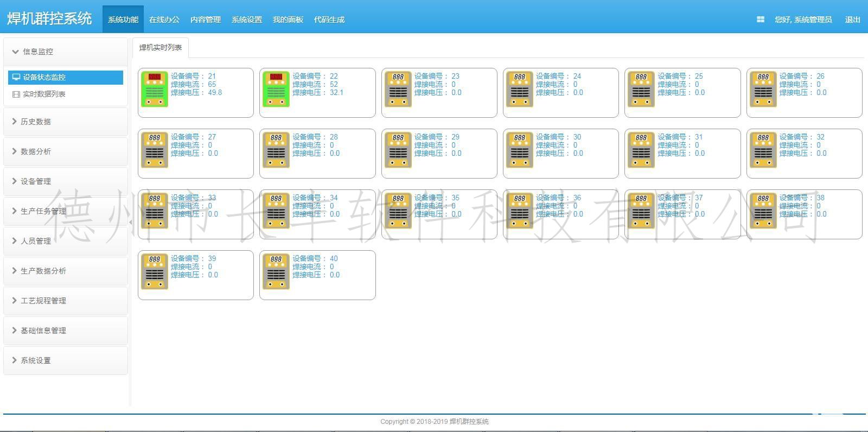Click the green welder icon for device 22
The width and height of the screenshot is (868, 432).
276,89
